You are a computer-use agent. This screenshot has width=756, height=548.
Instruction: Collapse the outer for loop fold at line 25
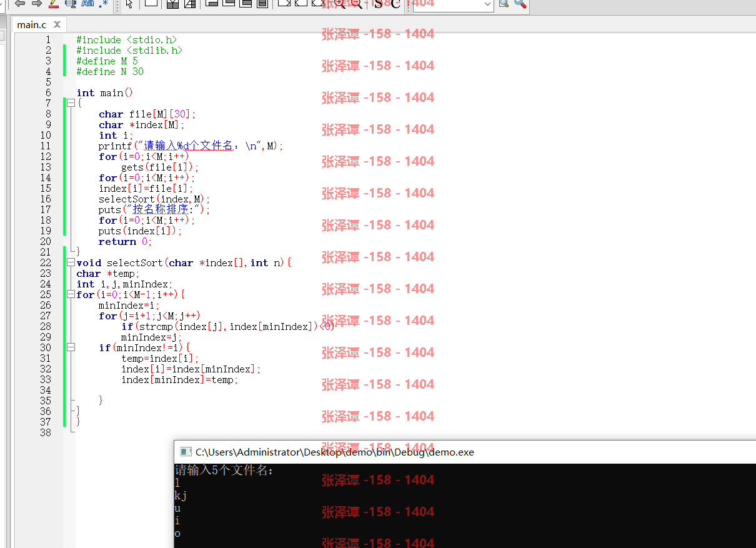tap(71, 295)
